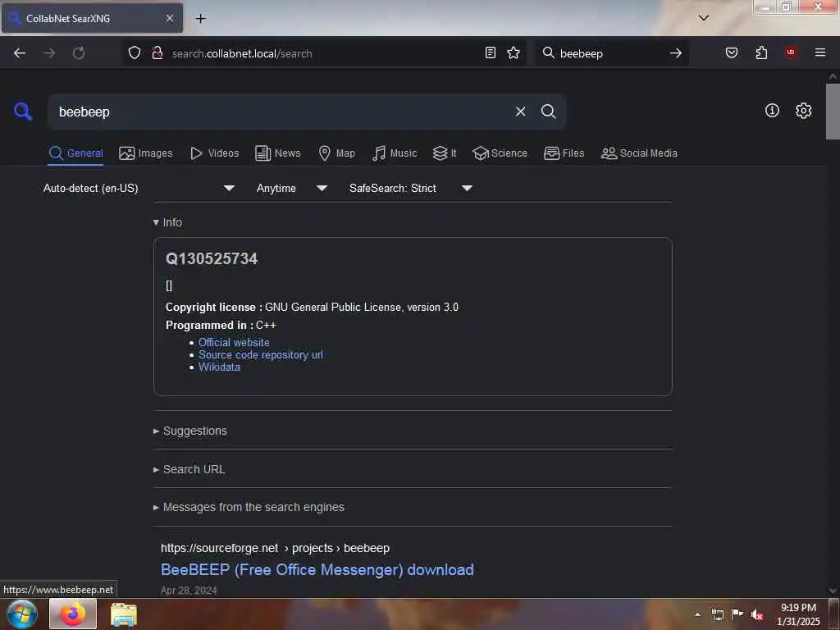Expand Messages from the search engines
This screenshot has height=630, width=840.
point(249,507)
